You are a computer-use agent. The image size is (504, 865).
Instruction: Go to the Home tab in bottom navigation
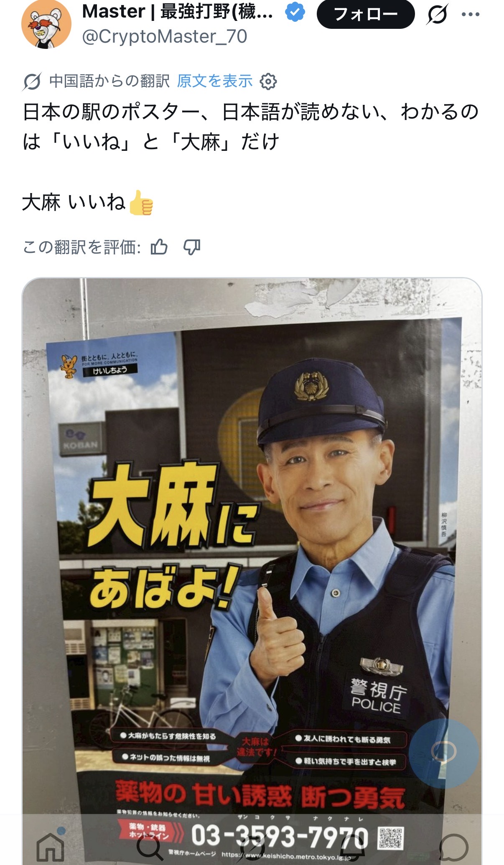pyautogui.click(x=51, y=847)
